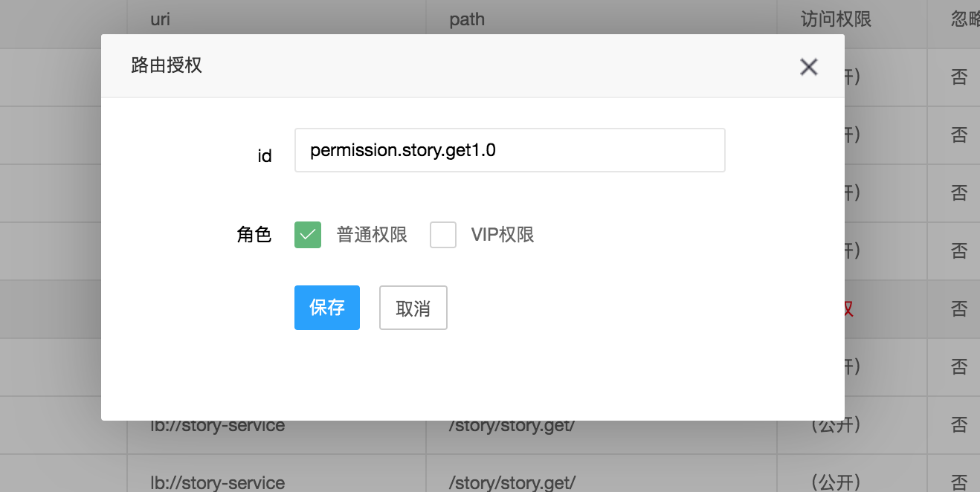Click the bottom lb://story-service row
Viewport: 980px width, 492px height.
coord(216,483)
